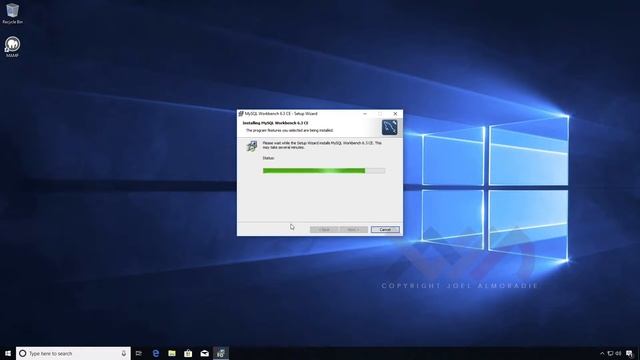Screen dimensions: 640x360
Task: Click the greyed-out maximize button of the wizard
Action: tap(380, 113)
